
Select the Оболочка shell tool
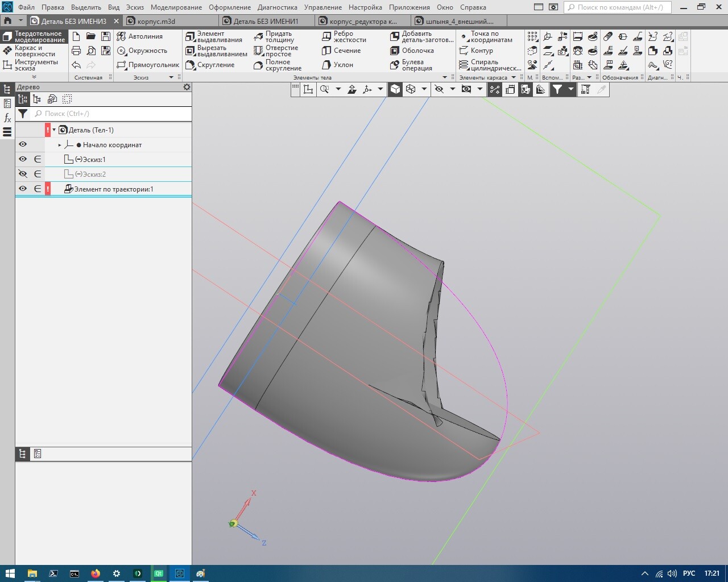pyautogui.click(x=412, y=51)
